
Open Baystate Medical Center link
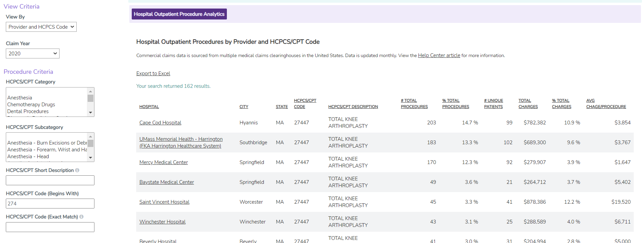click(167, 182)
